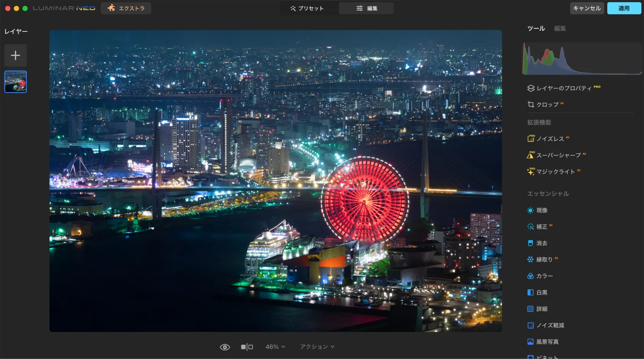Switch to the プリセット tab
Image resolution: width=644 pixels, height=359 pixels.
307,8
